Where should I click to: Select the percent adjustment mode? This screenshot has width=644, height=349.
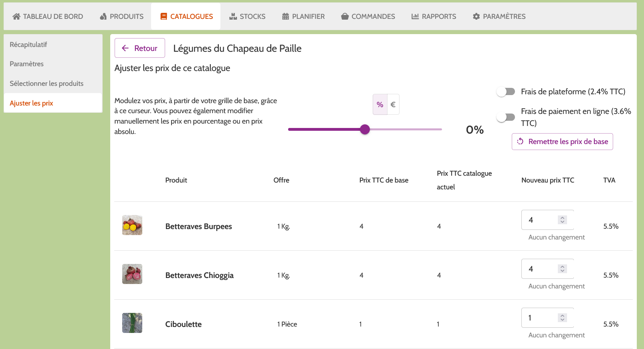380,105
